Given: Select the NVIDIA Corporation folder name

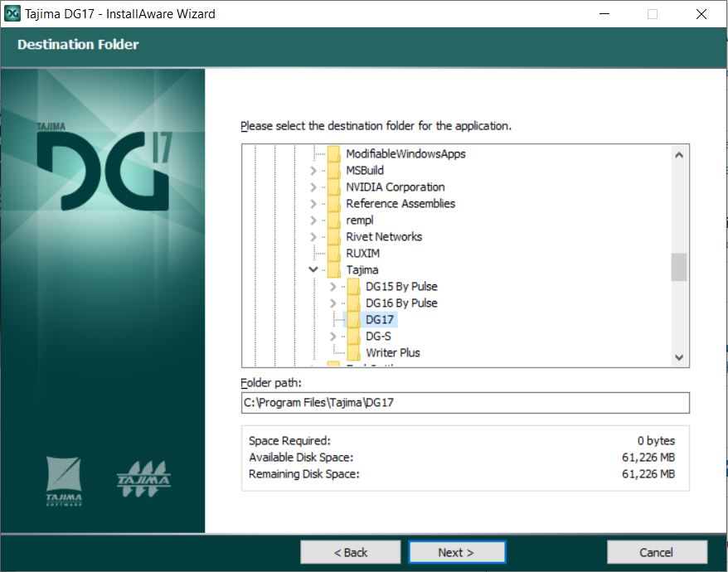Looking at the screenshot, I should tap(396, 187).
